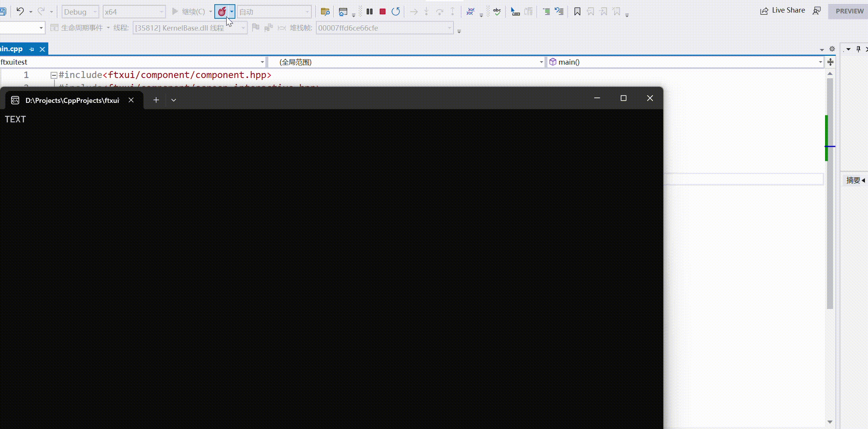The height and width of the screenshot is (429, 868).
Task: Restart the debug session
Action: 395,12
